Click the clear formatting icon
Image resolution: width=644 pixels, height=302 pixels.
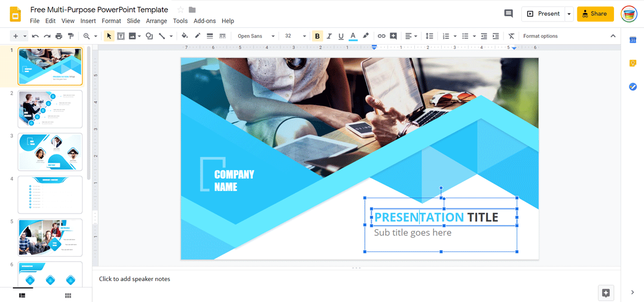click(511, 36)
